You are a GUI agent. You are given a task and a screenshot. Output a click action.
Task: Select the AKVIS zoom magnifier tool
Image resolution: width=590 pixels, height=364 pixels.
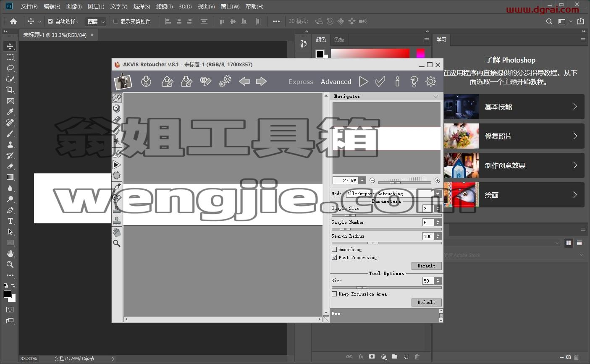click(117, 244)
